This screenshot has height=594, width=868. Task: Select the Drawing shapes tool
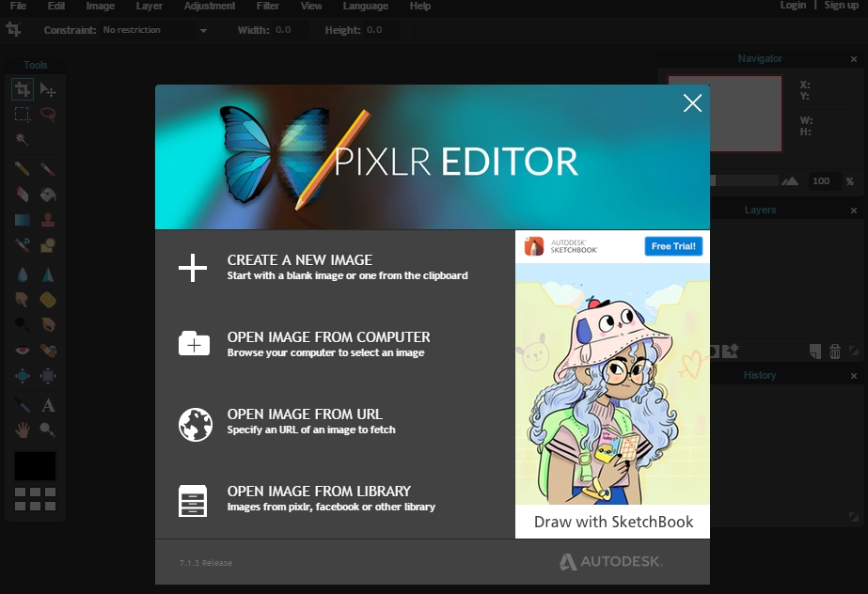coord(48,244)
